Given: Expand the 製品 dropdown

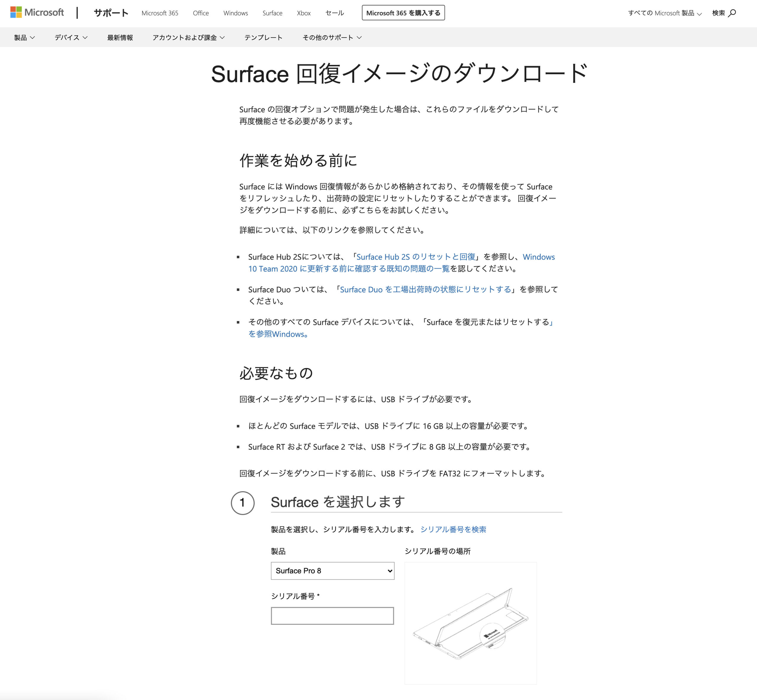Looking at the screenshot, I should (x=24, y=38).
